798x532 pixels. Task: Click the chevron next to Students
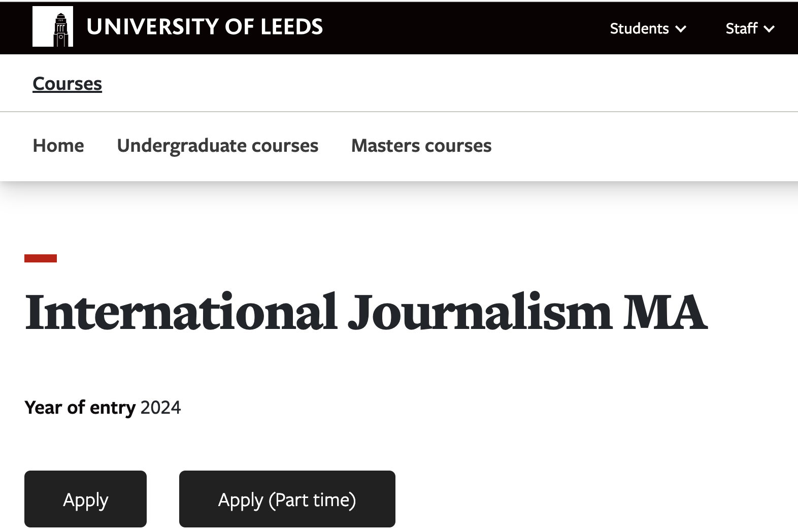pyautogui.click(x=681, y=29)
